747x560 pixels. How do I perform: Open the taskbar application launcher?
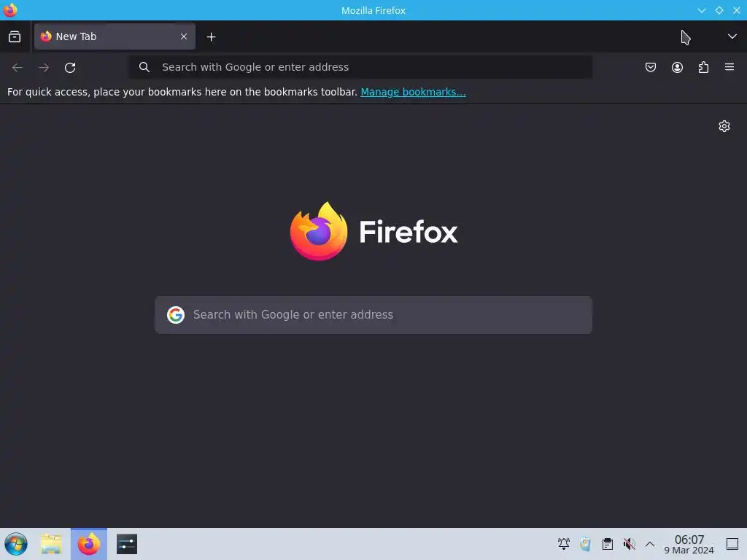coord(16,544)
